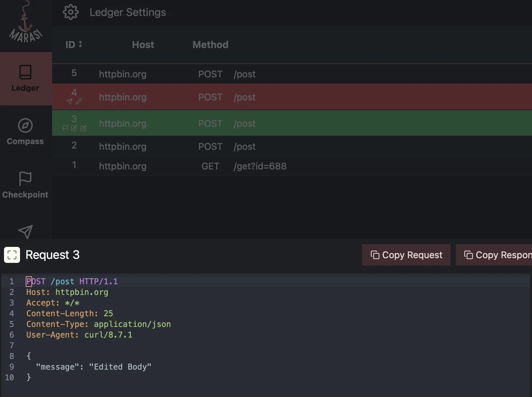The height and width of the screenshot is (397, 532).
Task: Sort the ledger by ID column
Action: pos(74,45)
